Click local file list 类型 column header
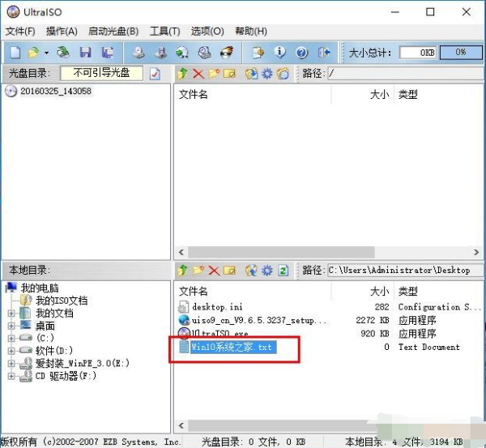 [408, 292]
